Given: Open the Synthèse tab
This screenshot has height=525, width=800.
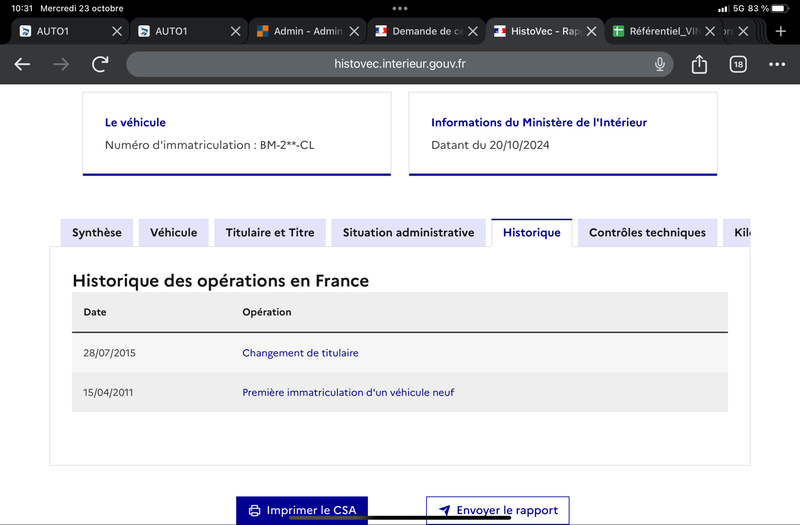Looking at the screenshot, I should pyautogui.click(x=97, y=233).
